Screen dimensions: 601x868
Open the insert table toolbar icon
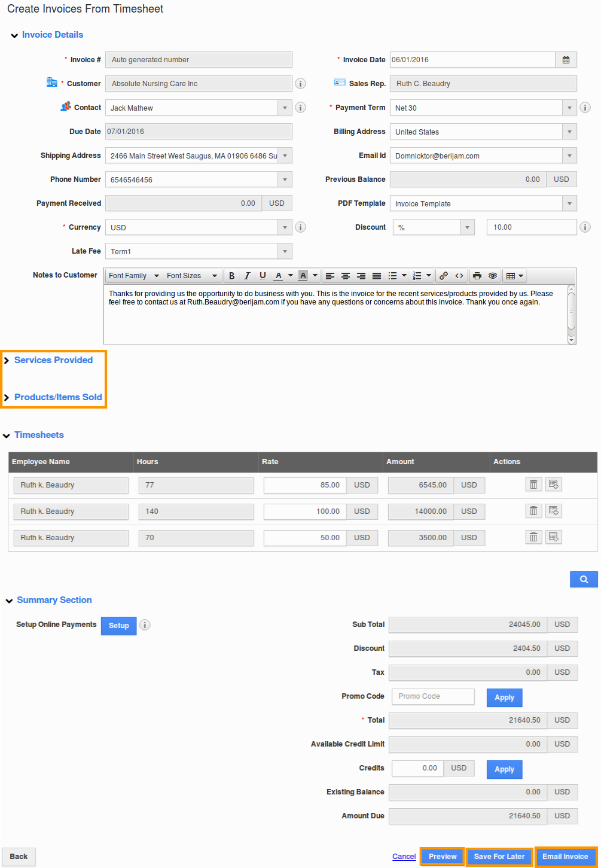click(514, 276)
